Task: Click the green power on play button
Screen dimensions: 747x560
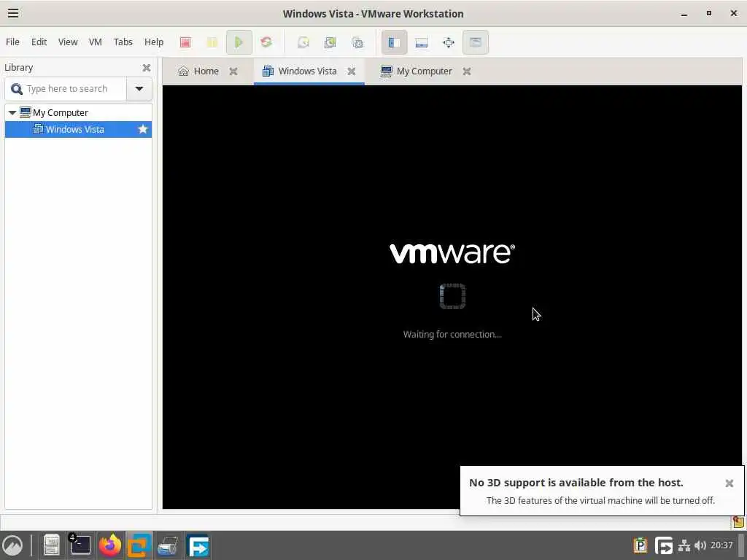Action: coord(239,42)
